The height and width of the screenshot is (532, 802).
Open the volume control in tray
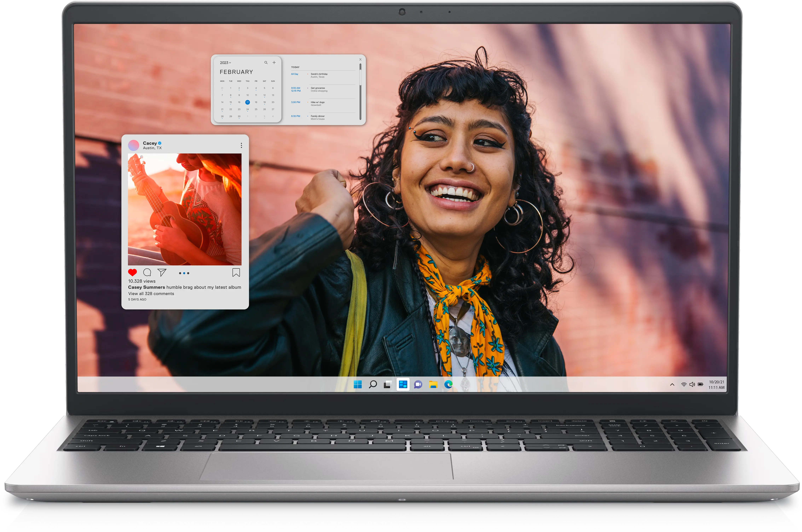pyautogui.click(x=692, y=384)
